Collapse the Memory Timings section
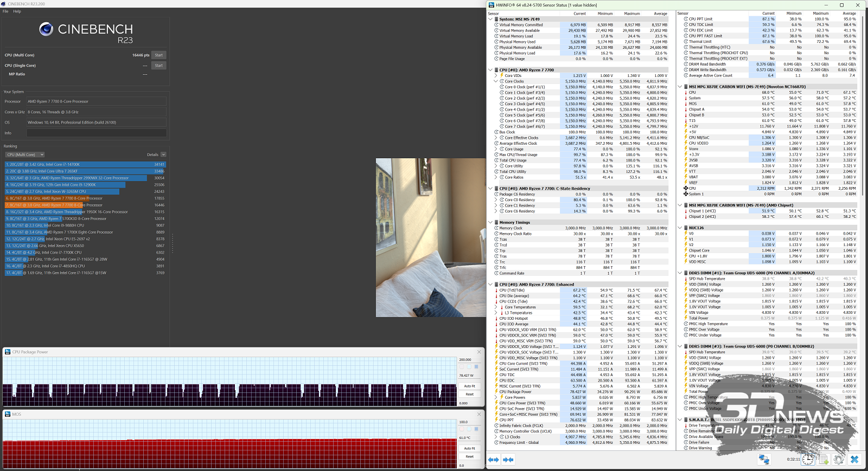The height and width of the screenshot is (471, 868). point(490,222)
